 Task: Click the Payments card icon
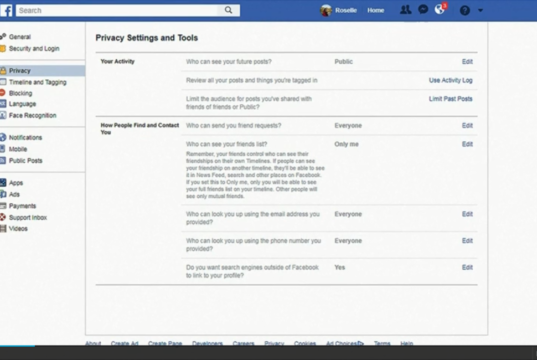pos(3,206)
